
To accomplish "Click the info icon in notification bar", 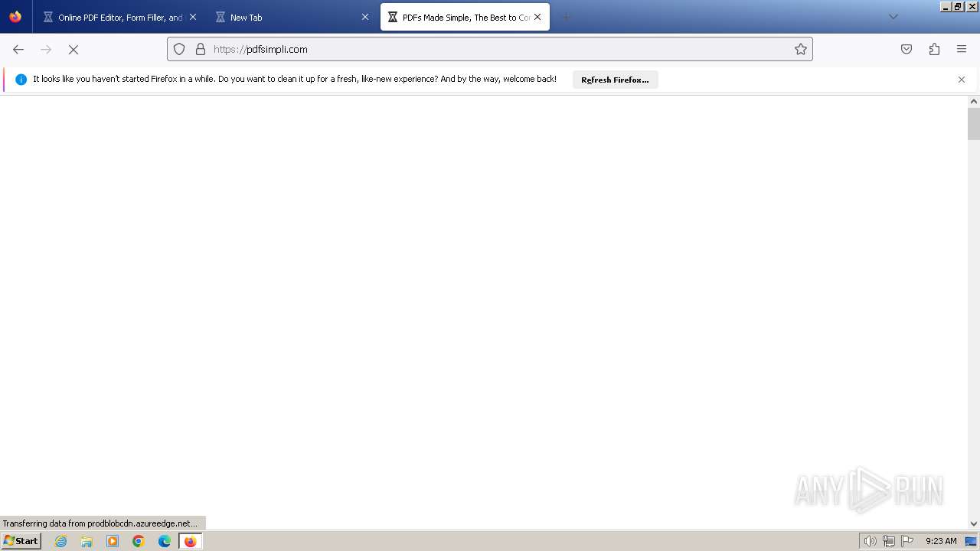I will pyautogui.click(x=21, y=80).
